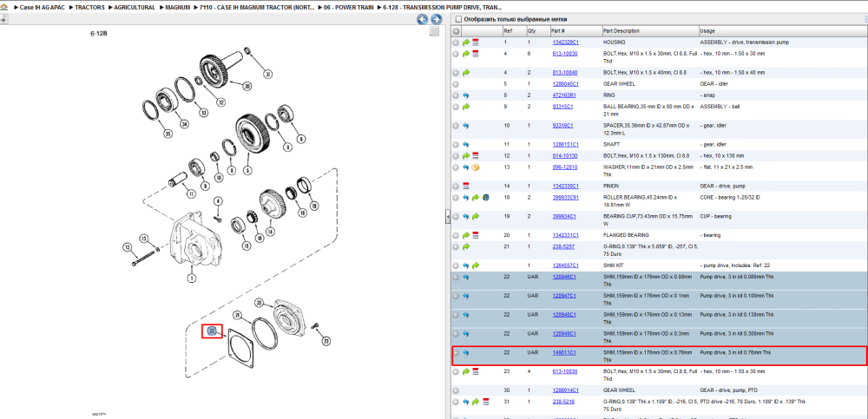868x419 pixels.
Task: Go to next diagram with right arrow
Action: coord(437,19)
